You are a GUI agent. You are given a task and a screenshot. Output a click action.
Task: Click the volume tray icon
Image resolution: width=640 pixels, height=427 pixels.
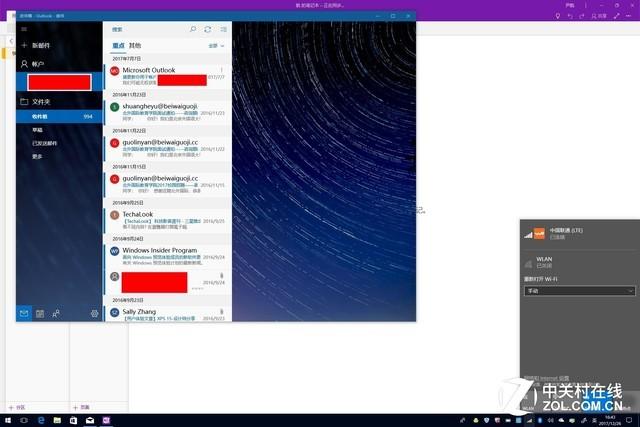tap(551, 420)
